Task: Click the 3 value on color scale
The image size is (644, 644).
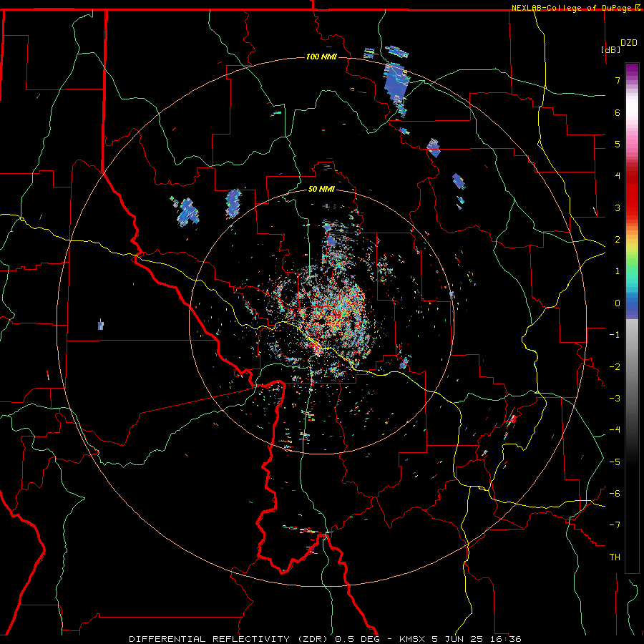Action: point(618,208)
